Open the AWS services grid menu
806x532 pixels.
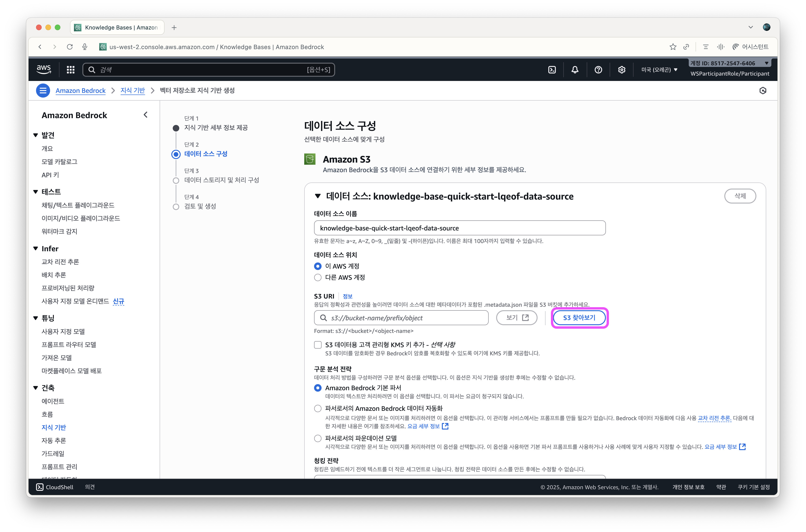[71, 69]
